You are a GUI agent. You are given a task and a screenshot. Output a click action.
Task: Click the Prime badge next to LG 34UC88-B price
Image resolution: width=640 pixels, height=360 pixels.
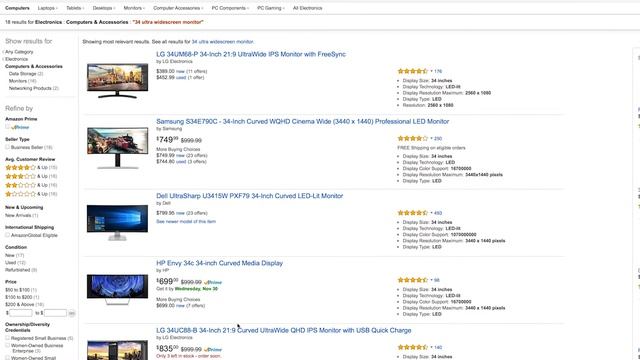(x=213, y=349)
